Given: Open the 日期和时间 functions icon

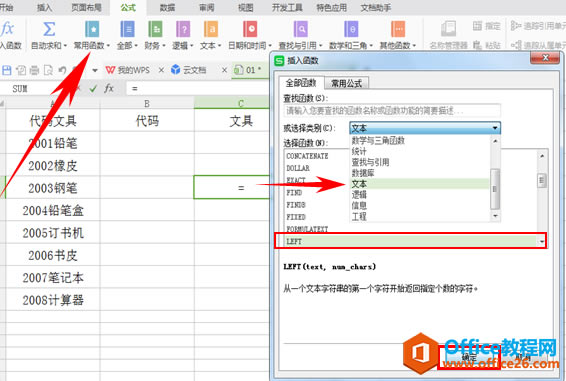Looking at the screenshot, I should 249,29.
